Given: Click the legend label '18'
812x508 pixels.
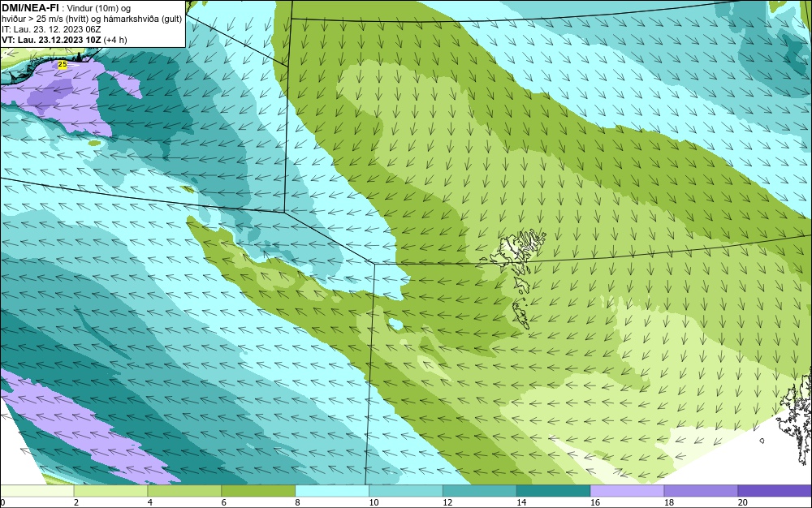Looking at the screenshot, I should point(669,502).
